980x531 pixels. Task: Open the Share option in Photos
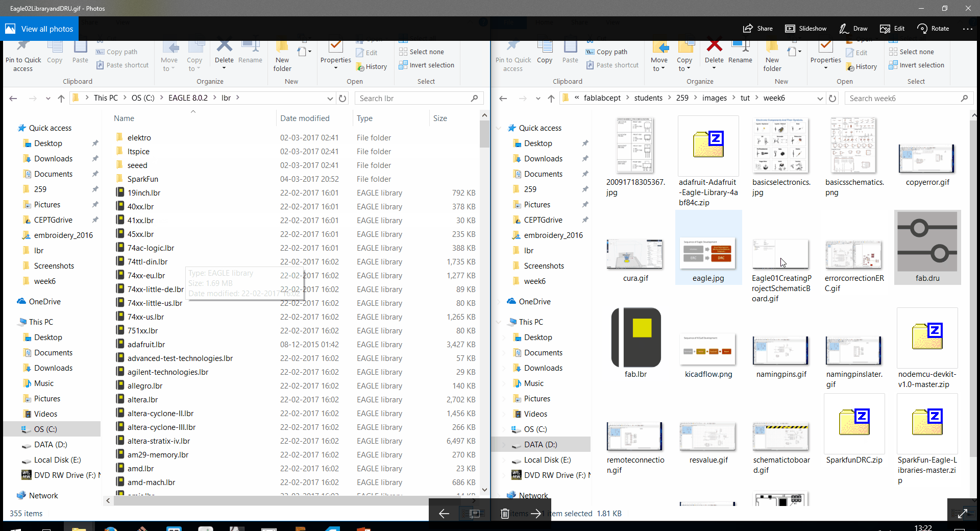[x=758, y=29]
